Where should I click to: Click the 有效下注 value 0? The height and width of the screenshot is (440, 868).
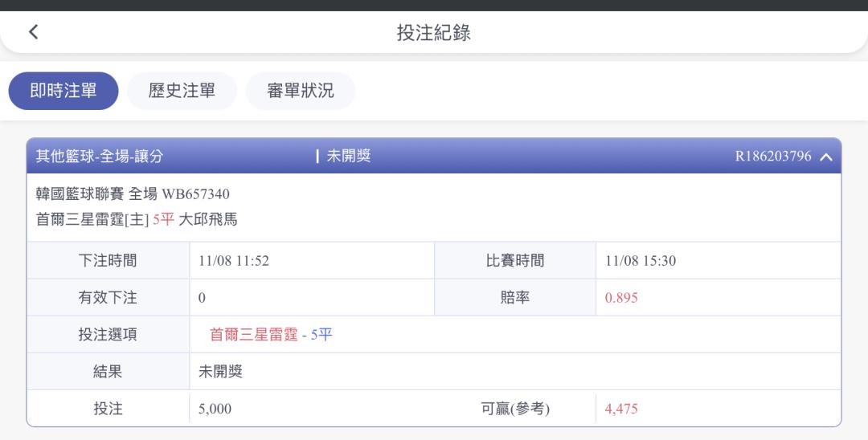tap(203, 298)
